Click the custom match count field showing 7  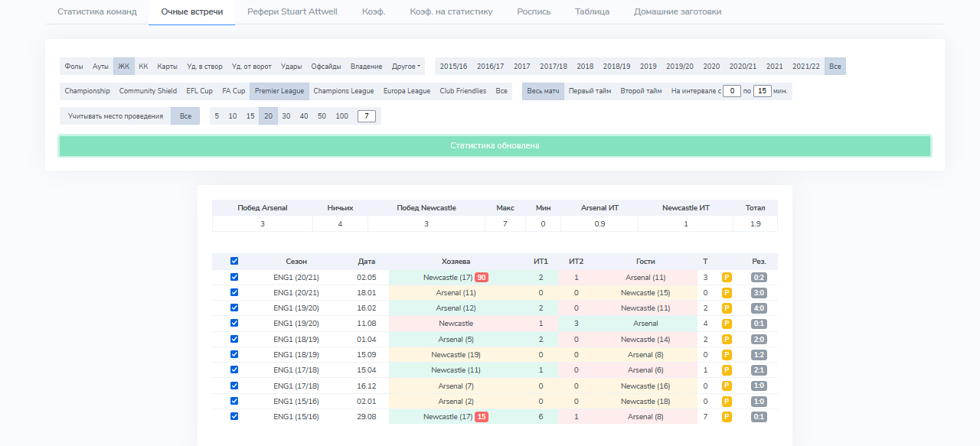pyautogui.click(x=367, y=116)
